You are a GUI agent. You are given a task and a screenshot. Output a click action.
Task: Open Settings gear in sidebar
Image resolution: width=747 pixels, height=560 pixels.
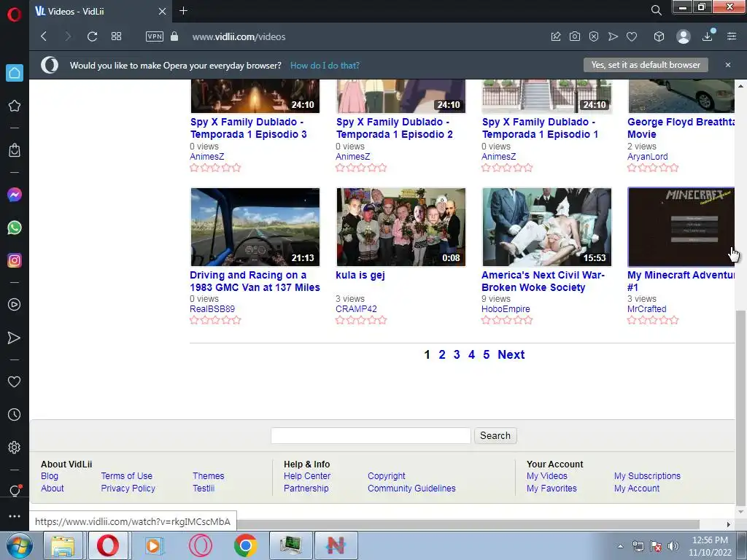(x=15, y=447)
